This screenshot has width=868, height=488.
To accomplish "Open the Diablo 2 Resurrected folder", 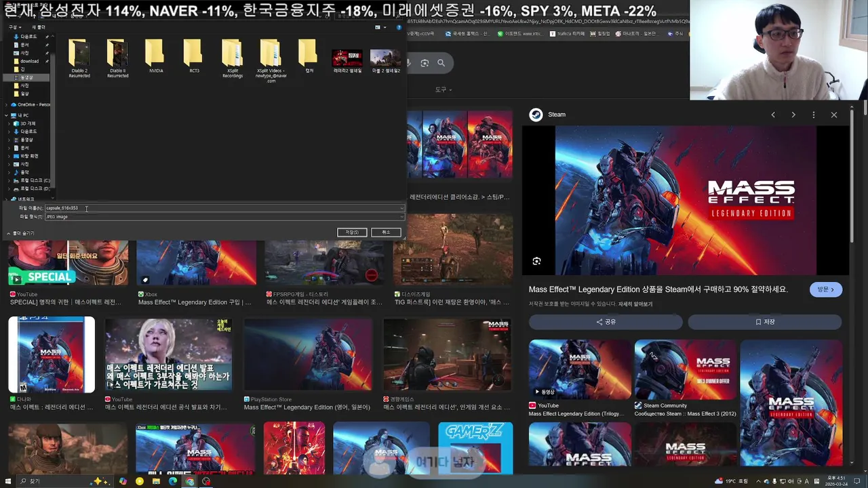I will (x=79, y=59).
